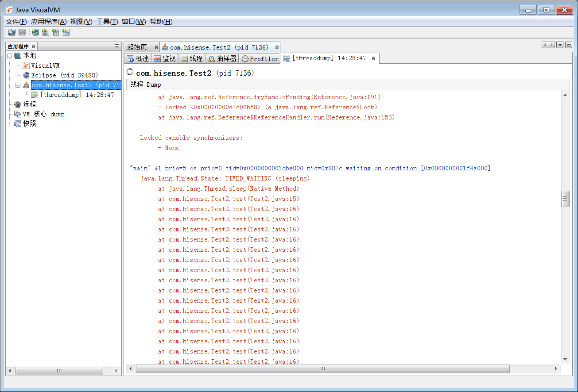Click the last icon in the main toolbar
The height and width of the screenshot is (392, 578).
[x=66, y=32]
